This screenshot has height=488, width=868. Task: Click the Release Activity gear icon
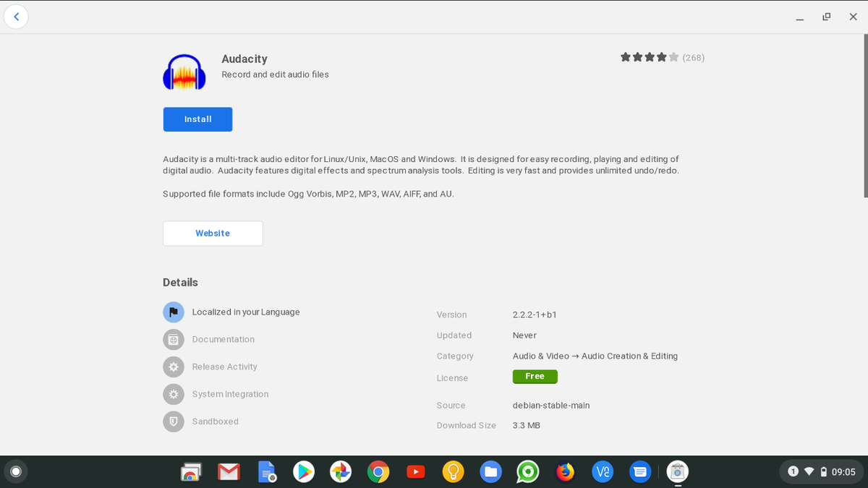coord(173,367)
